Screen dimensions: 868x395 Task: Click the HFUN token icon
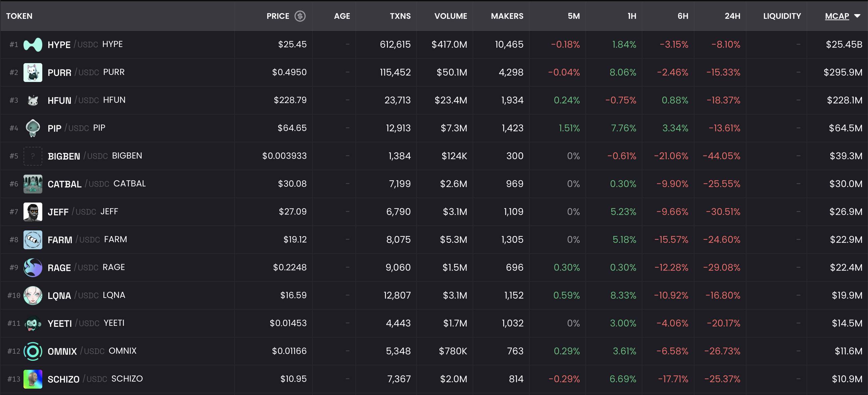33,100
